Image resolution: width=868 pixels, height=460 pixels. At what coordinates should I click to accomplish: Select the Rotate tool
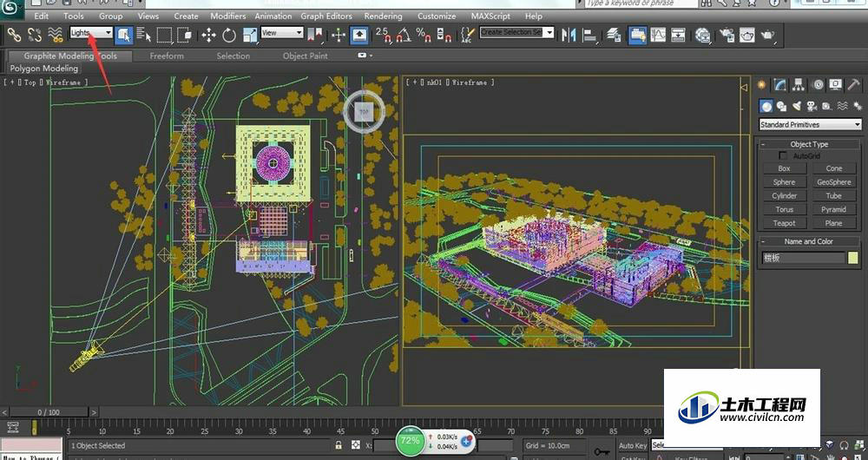pos(228,36)
